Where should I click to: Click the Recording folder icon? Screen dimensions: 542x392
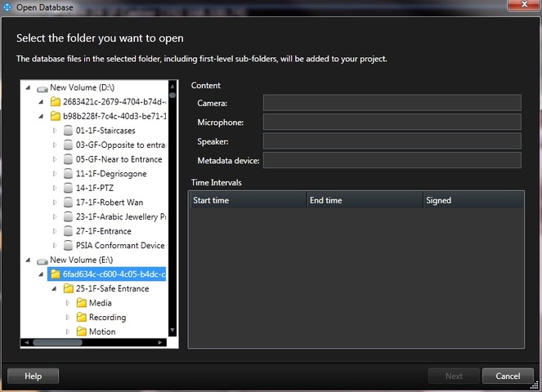[x=82, y=318]
